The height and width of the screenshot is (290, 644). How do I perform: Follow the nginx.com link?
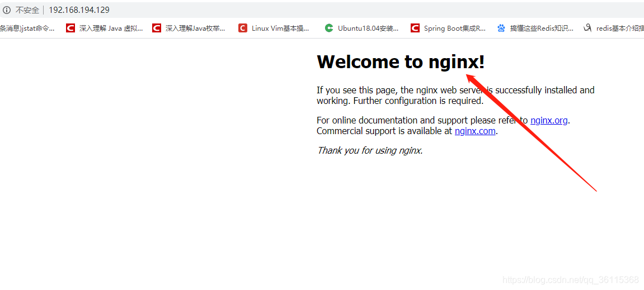coord(475,131)
